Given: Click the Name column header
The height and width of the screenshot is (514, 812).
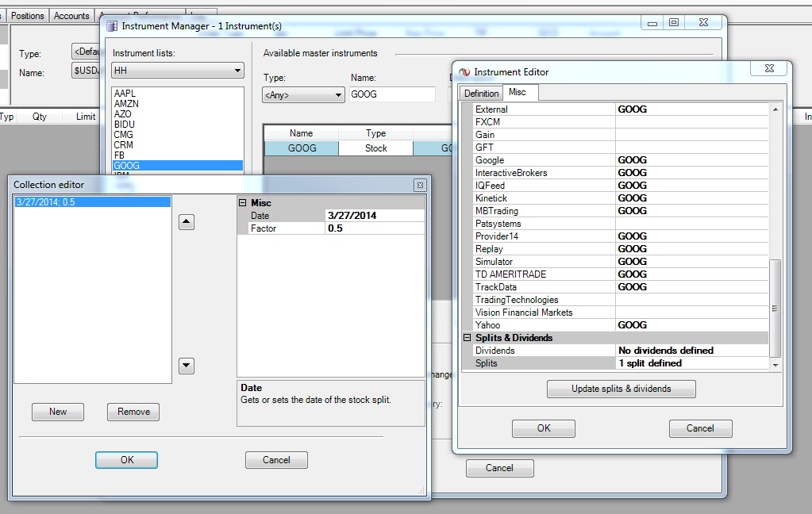Looking at the screenshot, I should pos(302,133).
